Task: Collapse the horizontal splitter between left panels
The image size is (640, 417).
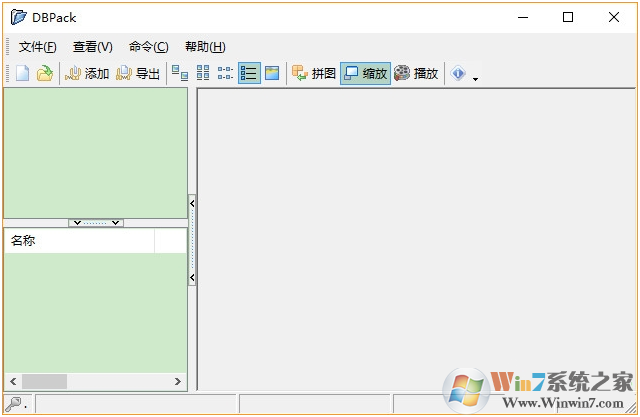Action: tap(96, 222)
